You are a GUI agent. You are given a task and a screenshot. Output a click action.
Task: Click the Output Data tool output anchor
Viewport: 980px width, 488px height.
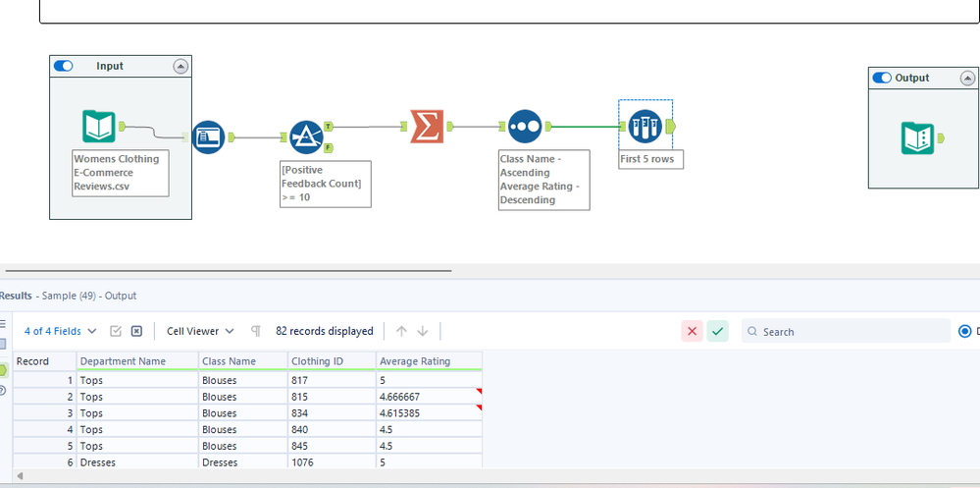tap(941, 138)
